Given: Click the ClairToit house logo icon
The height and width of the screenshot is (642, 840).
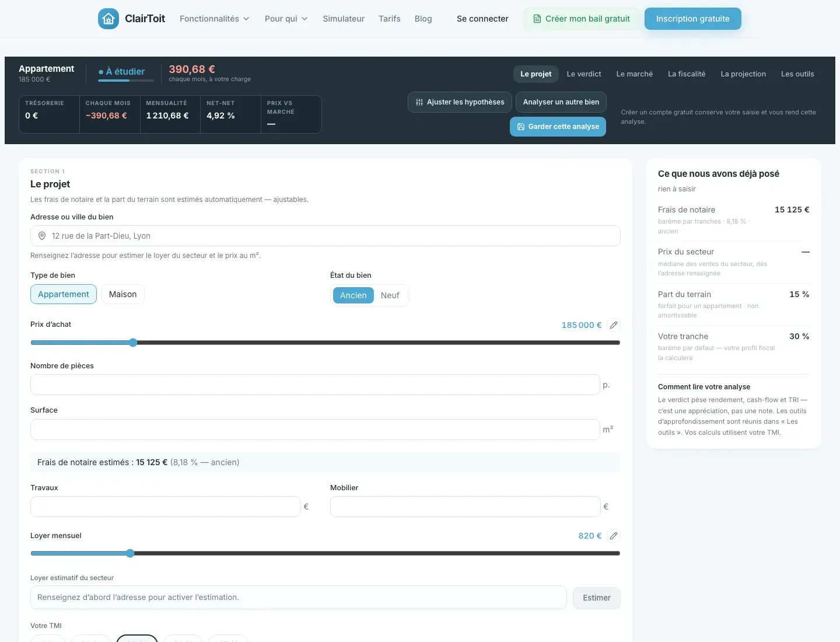Looking at the screenshot, I should pos(108,19).
